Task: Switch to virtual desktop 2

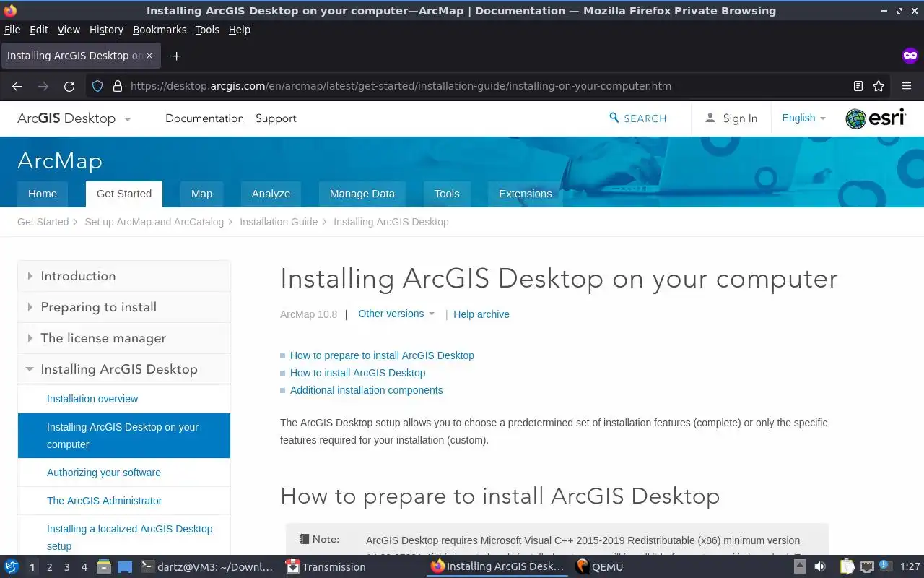Action: point(50,567)
